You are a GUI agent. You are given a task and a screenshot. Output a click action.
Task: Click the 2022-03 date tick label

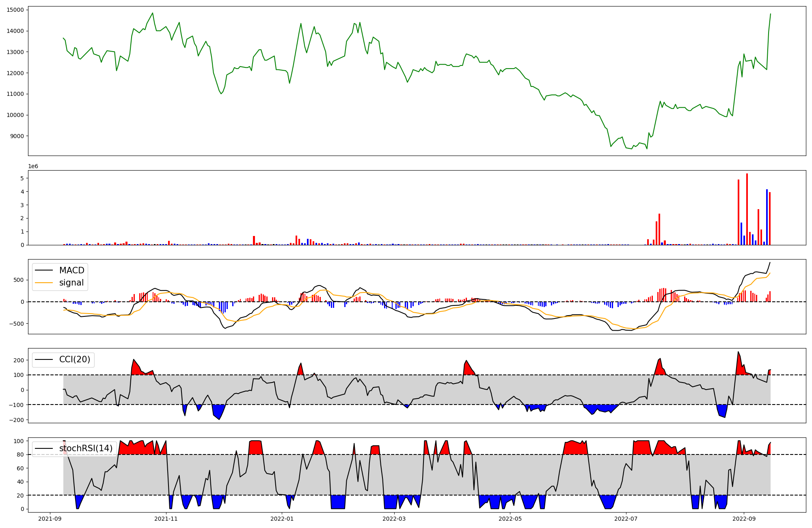tap(394, 519)
